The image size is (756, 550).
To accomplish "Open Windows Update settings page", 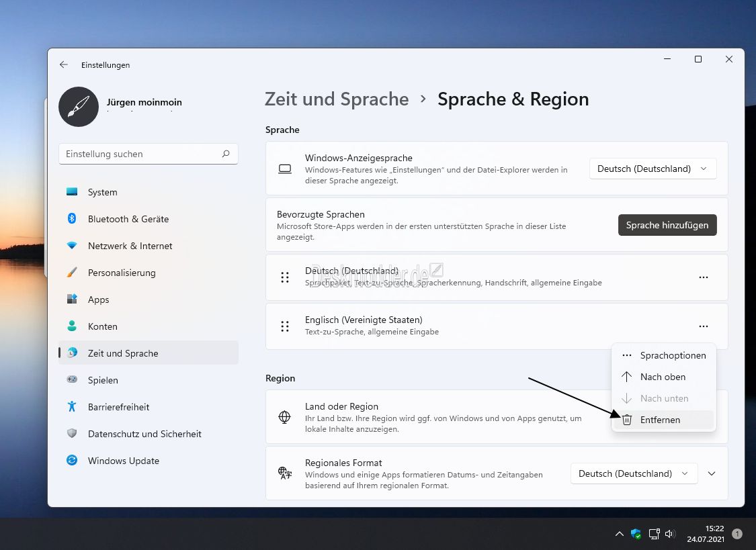I will [149, 461].
